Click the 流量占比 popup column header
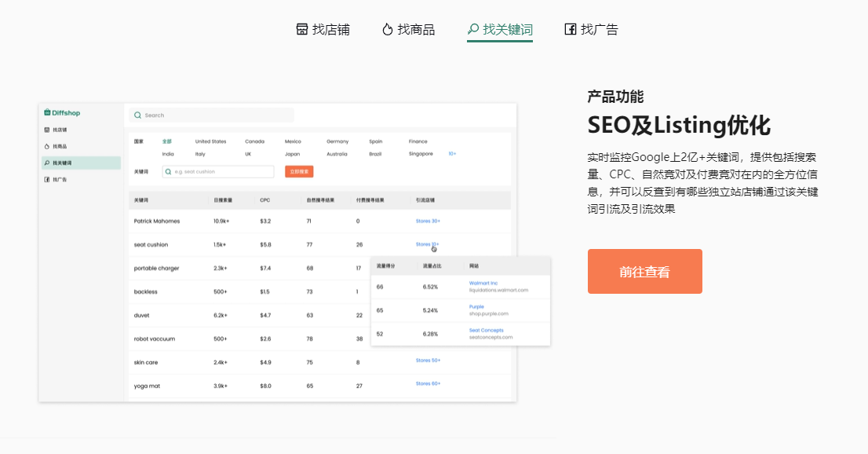Image resolution: width=868 pixels, height=454 pixels. [432, 266]
